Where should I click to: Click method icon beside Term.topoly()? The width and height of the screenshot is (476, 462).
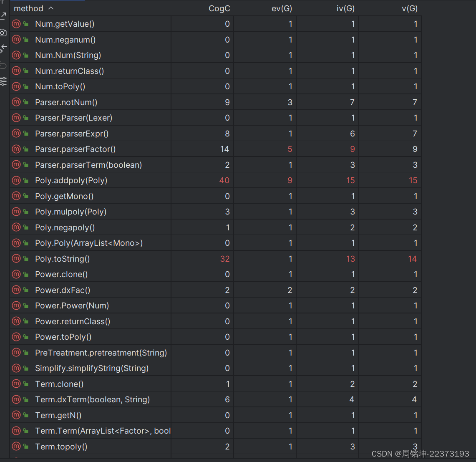[x=16, y=446]
